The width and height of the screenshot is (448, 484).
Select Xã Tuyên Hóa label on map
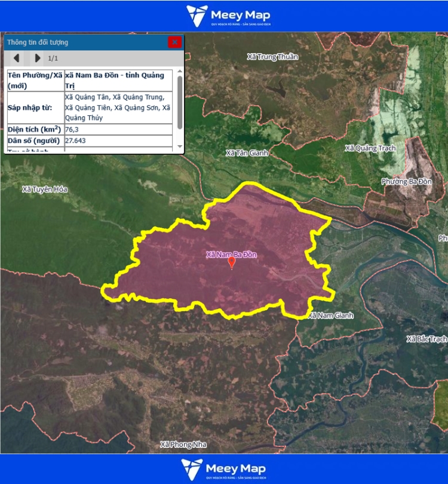(45, 189)
